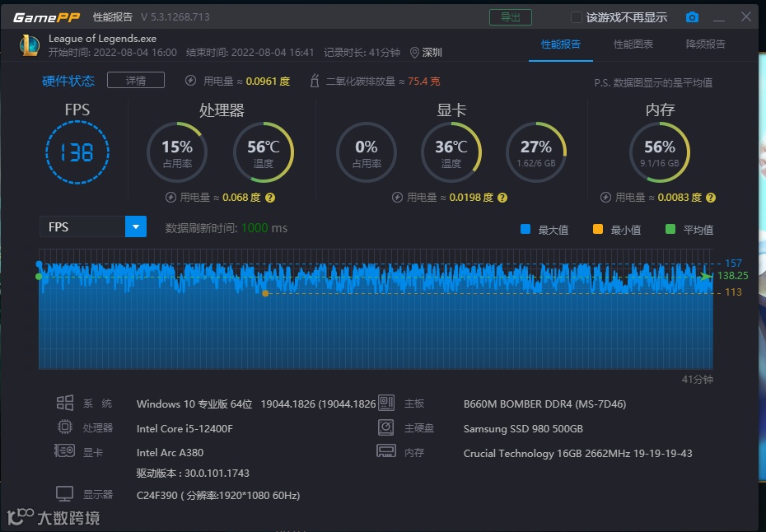Click the GamePP logo
Screen dimensions: 766x532
coord(46,17)
